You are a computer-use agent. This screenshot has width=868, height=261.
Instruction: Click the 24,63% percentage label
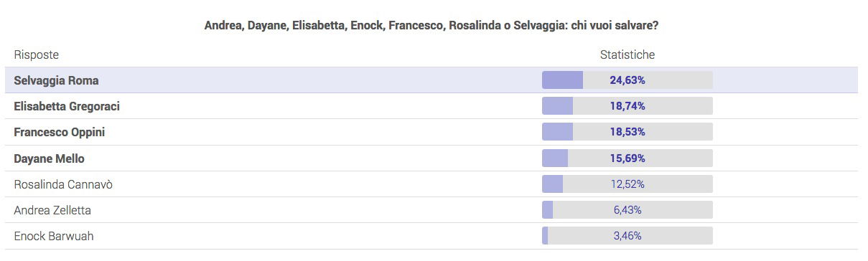(627, 80)
